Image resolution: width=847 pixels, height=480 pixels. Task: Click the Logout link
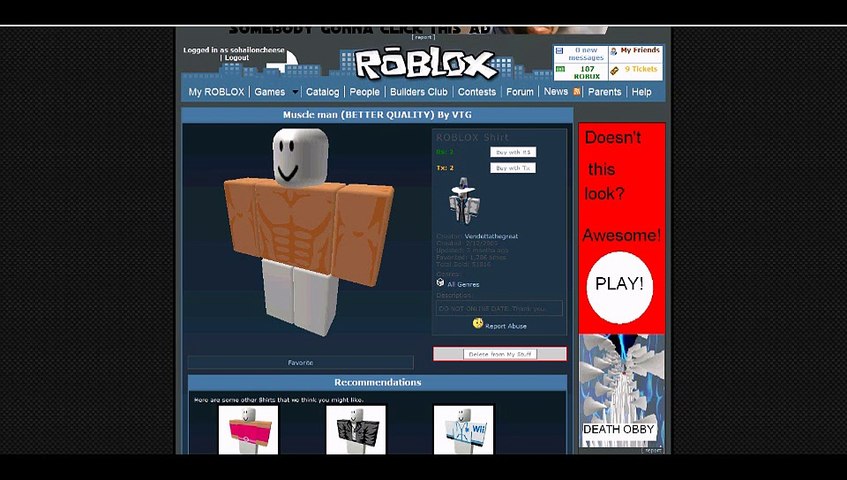coord(237,58)
